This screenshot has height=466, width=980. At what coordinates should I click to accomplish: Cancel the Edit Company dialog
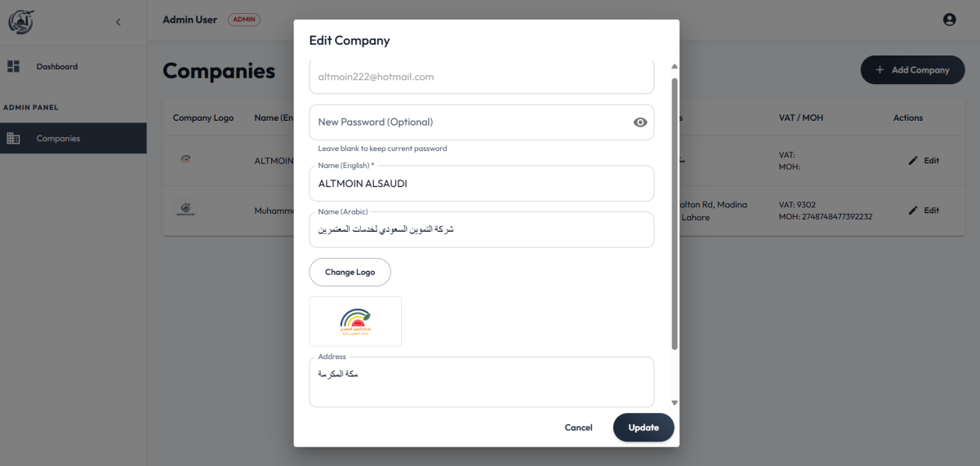[578, 428]
